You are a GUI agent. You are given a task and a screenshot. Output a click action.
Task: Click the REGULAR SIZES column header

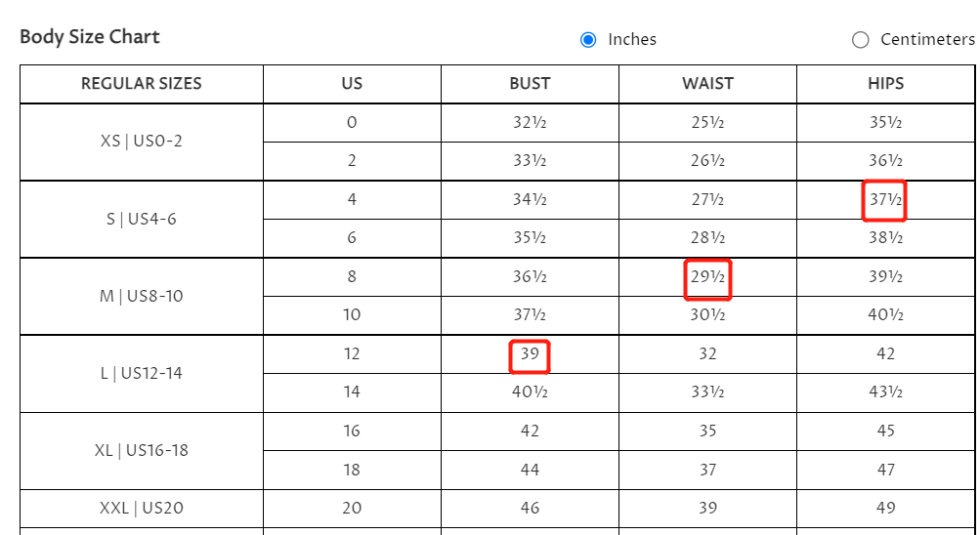point(142,84)
